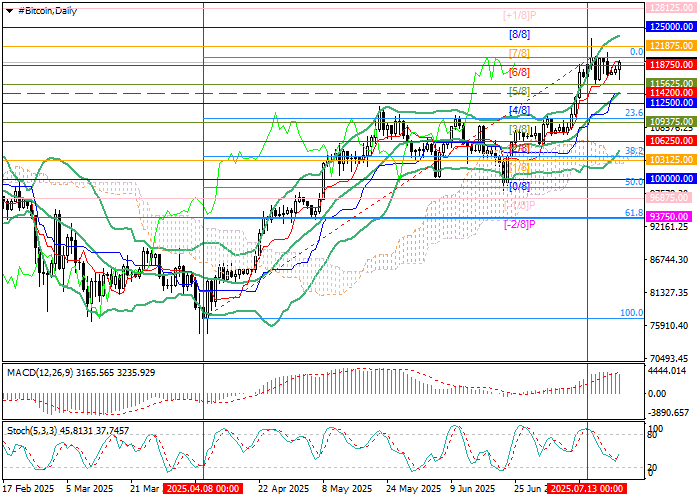Screen dimensions: 700x500
Task: Select the [8/8] Murrey level label
Action: tap(519, 34)
